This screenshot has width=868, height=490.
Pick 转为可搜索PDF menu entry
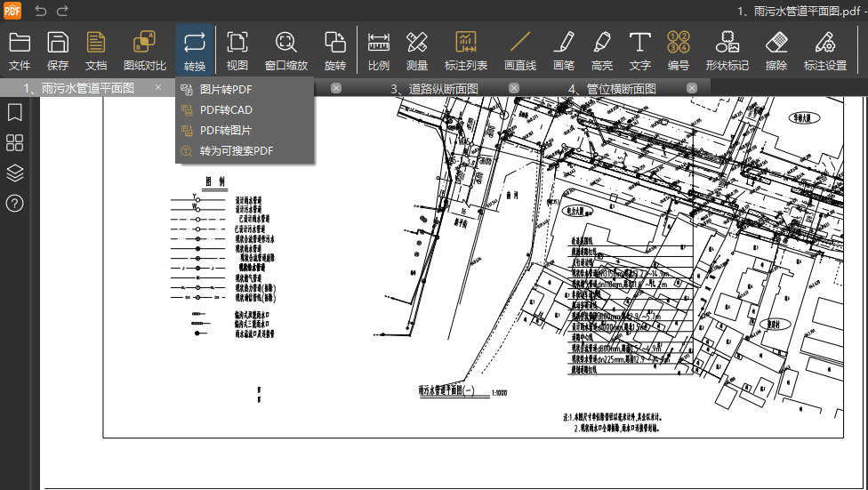pyautogui.click(x=236, y=151)
